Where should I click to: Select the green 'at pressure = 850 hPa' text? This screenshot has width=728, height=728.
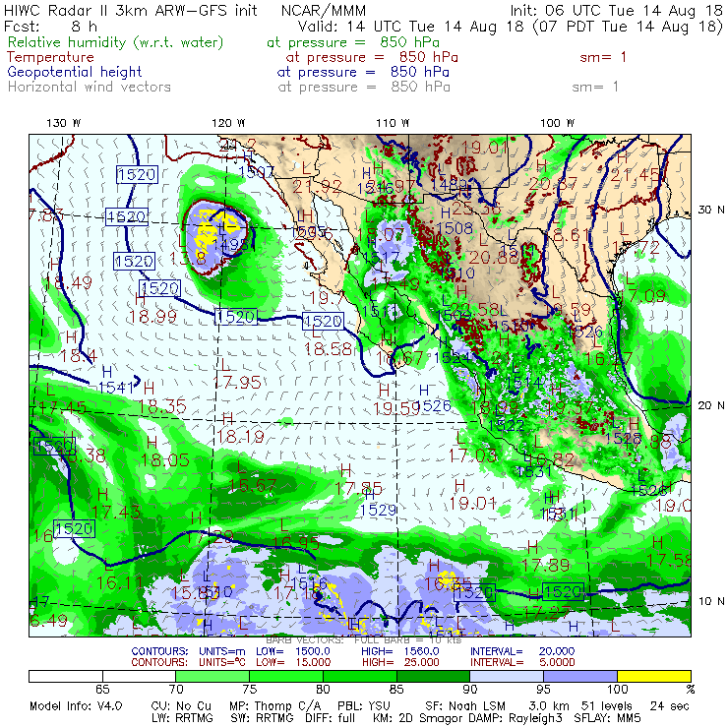353,42
